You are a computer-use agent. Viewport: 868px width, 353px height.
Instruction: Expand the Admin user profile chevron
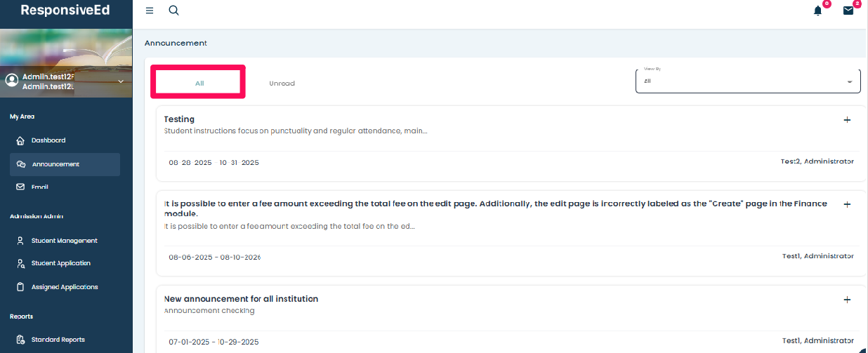(x=120, y=81)
